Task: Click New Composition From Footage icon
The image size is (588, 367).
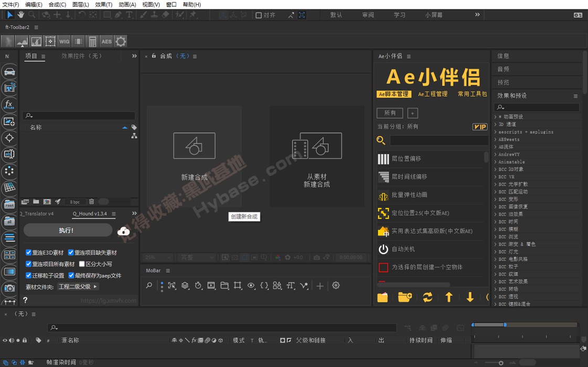Action: click(317, 145)
